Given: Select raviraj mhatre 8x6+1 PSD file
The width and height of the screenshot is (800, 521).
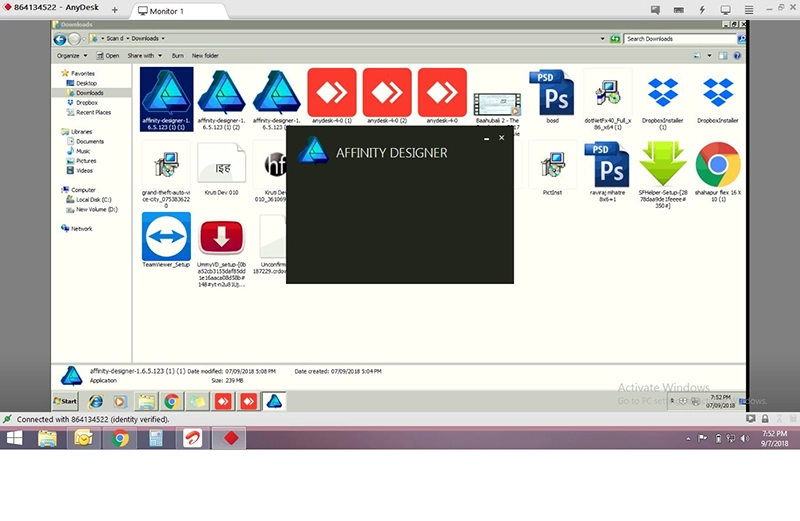Looking at the screenshot, I should point(607,165).
